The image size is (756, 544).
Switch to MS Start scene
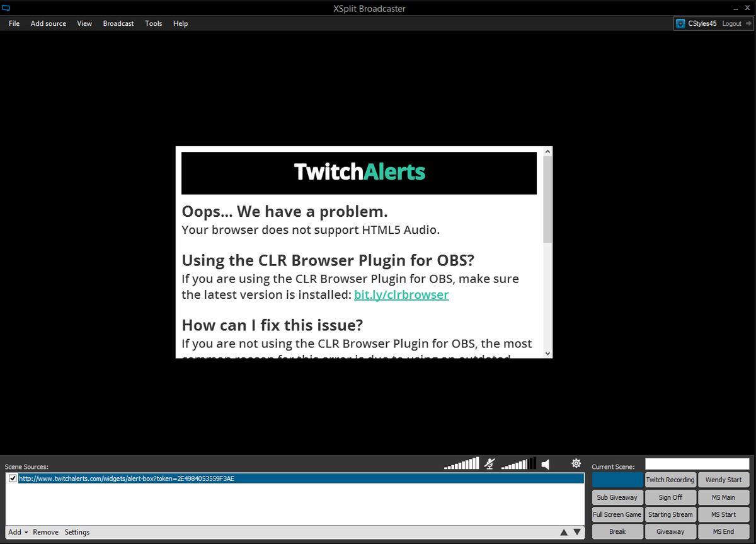(x=724, y=514)
